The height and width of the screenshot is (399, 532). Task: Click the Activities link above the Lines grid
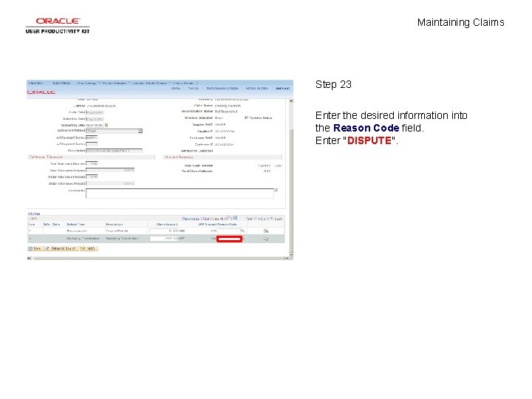[34, 214]
